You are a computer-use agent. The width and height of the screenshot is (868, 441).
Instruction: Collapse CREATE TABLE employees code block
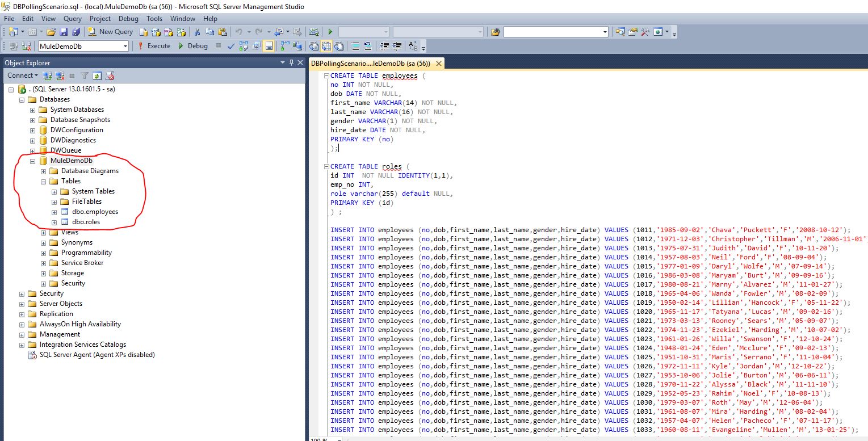(x=326, y=75)
